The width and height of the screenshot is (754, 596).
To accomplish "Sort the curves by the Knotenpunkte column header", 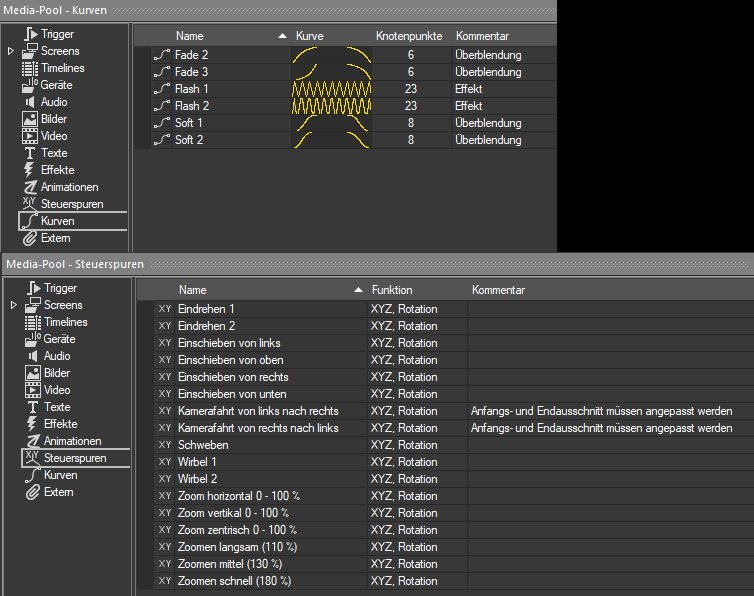I will tap(409, 36).
